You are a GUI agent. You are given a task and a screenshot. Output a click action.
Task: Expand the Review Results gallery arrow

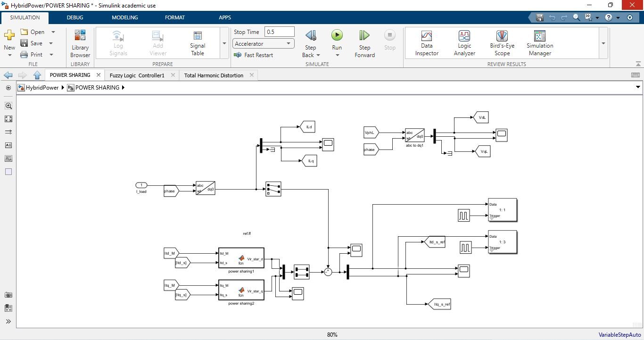click(x=603, y=43)
